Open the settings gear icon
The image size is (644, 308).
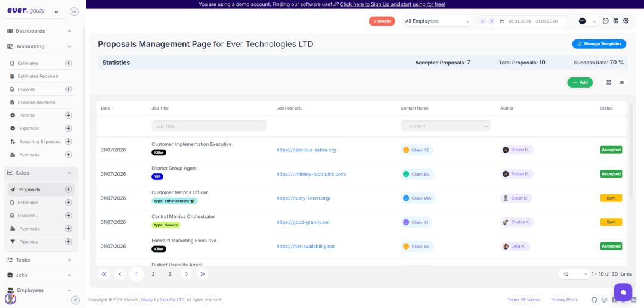coord(626,21)
